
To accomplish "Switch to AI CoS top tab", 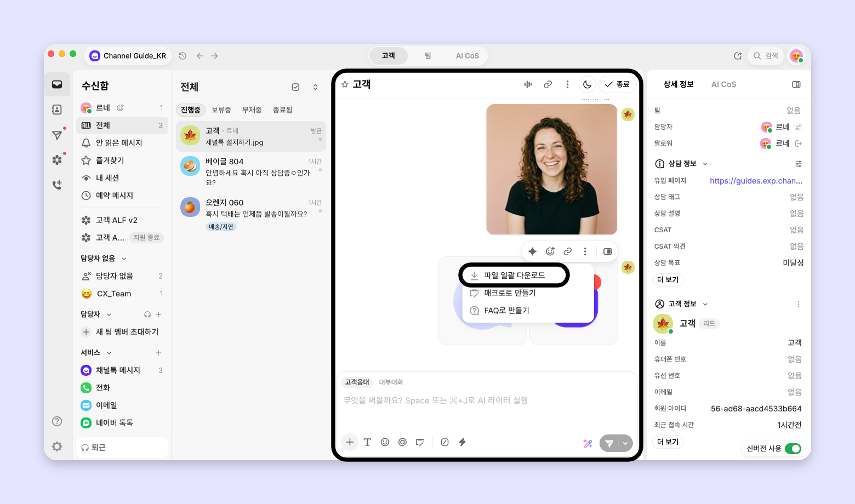I will (x=468, y=56).
